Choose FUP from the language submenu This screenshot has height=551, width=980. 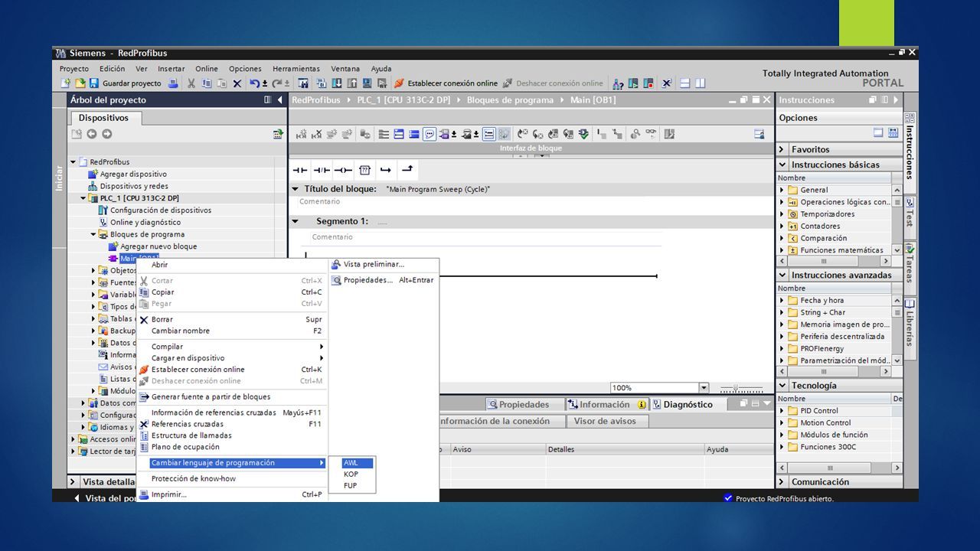[351, 486]
